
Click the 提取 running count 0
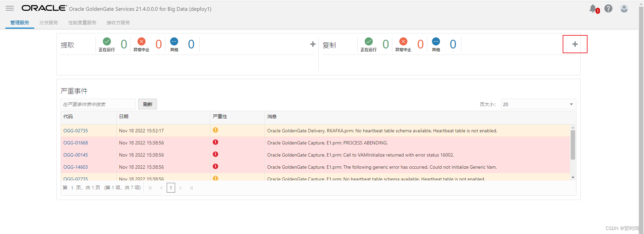(124, 44)
